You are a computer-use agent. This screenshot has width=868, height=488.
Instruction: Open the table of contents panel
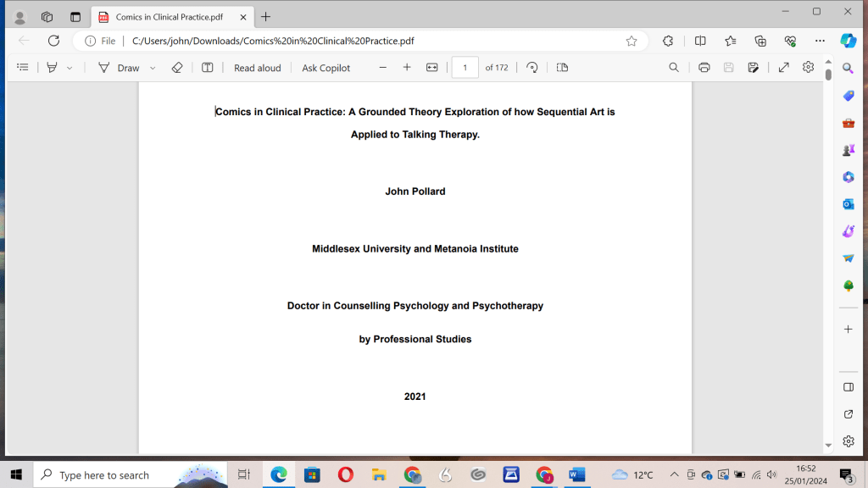tap(23, 67)
